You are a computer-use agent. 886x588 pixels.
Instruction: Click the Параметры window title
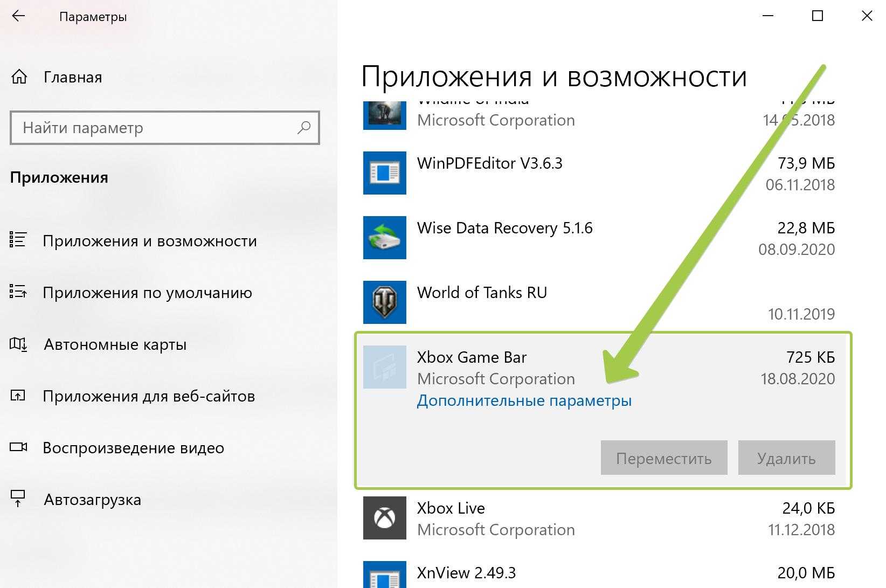pyautogui.click(x=93, y=17)
